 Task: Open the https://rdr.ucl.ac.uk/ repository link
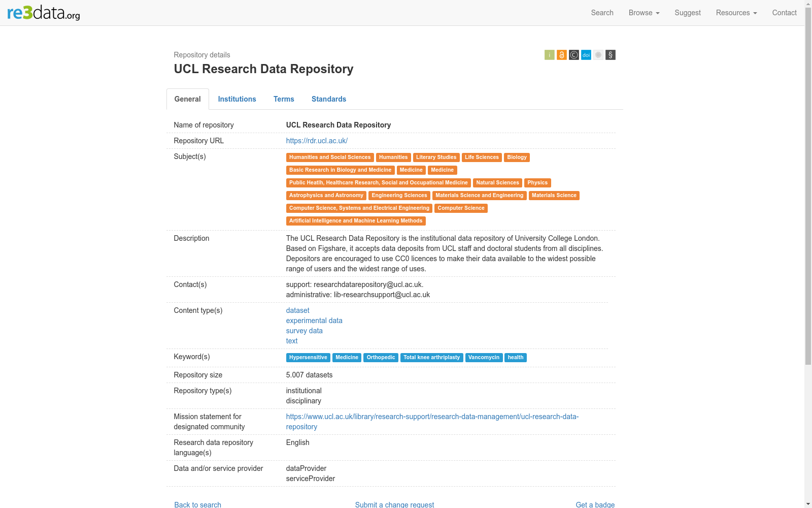[x=317, y=141]
